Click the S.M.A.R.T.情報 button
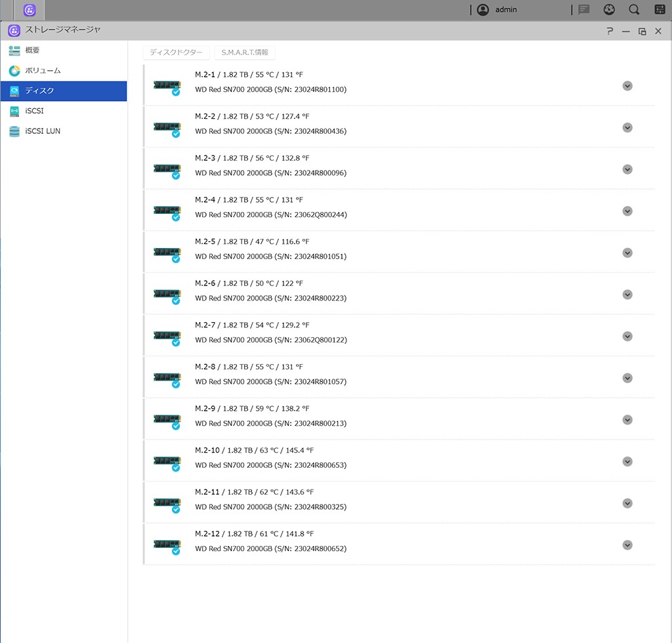Viewport: 672px width, 643px height. pos(245,52)
